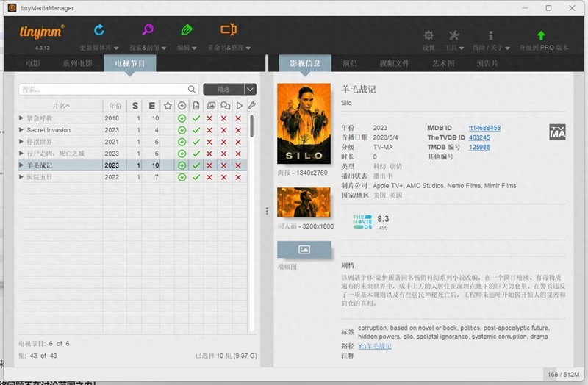The image size is (588, 385).
Task: Click the green pencil edit icon
Action: pyautogui.click(x=187, y=29)
